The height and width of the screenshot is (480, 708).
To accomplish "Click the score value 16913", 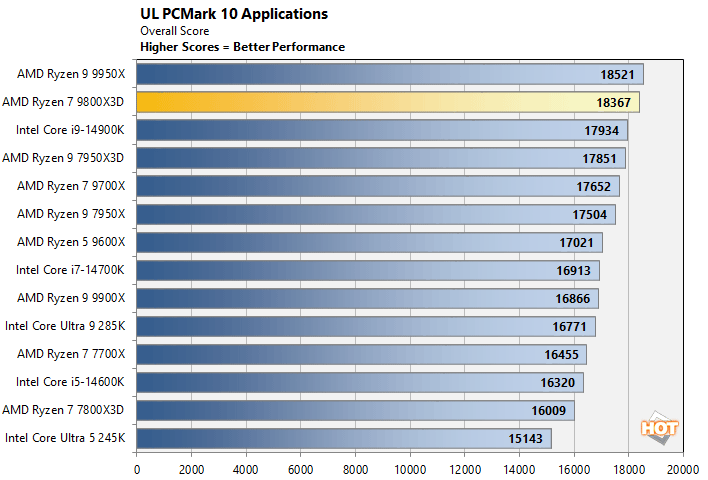I will pyautogui.click(x=573, y=271).
